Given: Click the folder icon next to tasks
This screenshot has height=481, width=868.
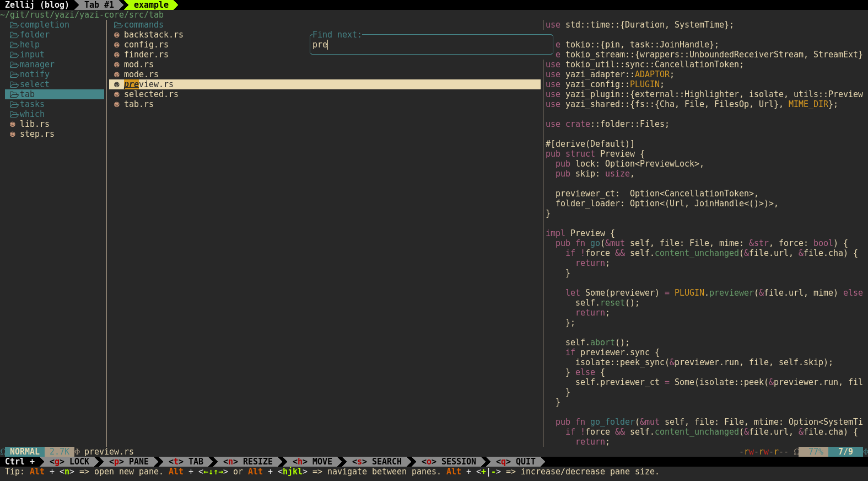Looking at the screenshot, I should [14, 104].
